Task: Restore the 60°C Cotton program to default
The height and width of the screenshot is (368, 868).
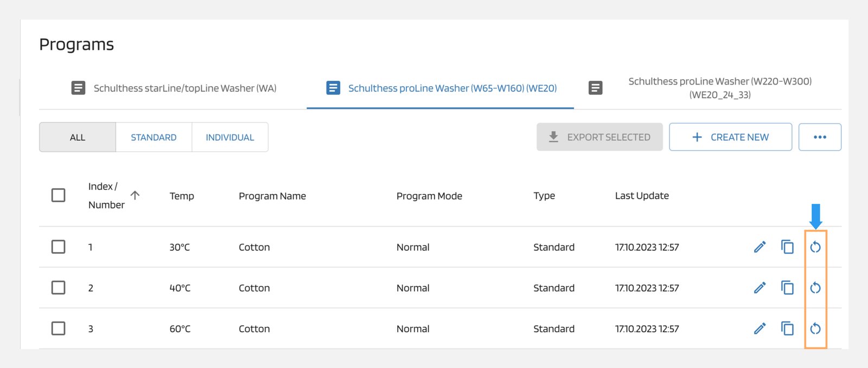Action: (x=815, y=328)
